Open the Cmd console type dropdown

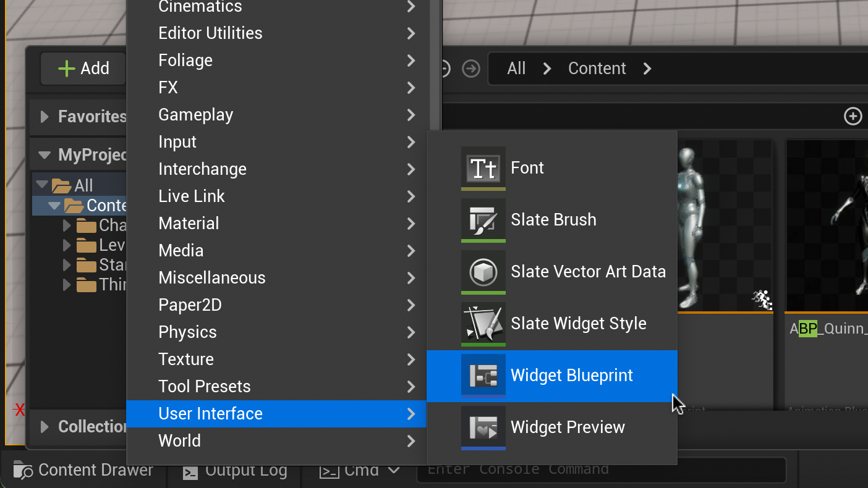[x=393, y=471]
